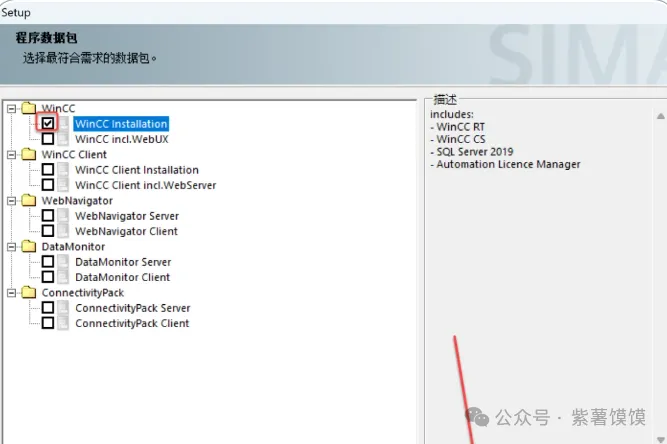Click the WinCC incl.WebUX package icon

[64, 139]
